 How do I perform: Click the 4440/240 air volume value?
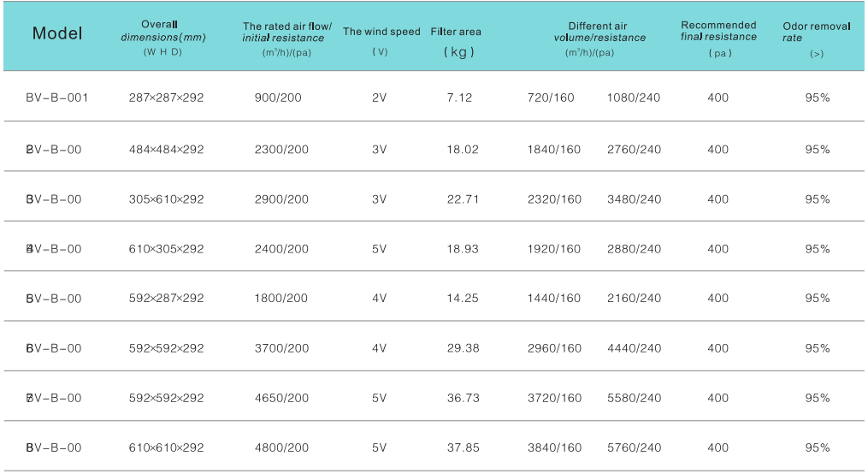[634, 348]
